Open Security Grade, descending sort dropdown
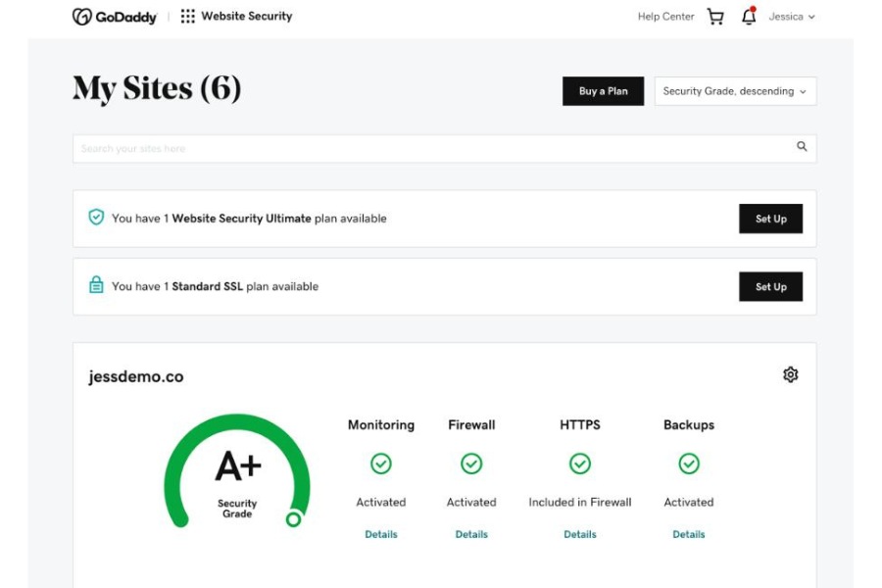 pos(735,91)
